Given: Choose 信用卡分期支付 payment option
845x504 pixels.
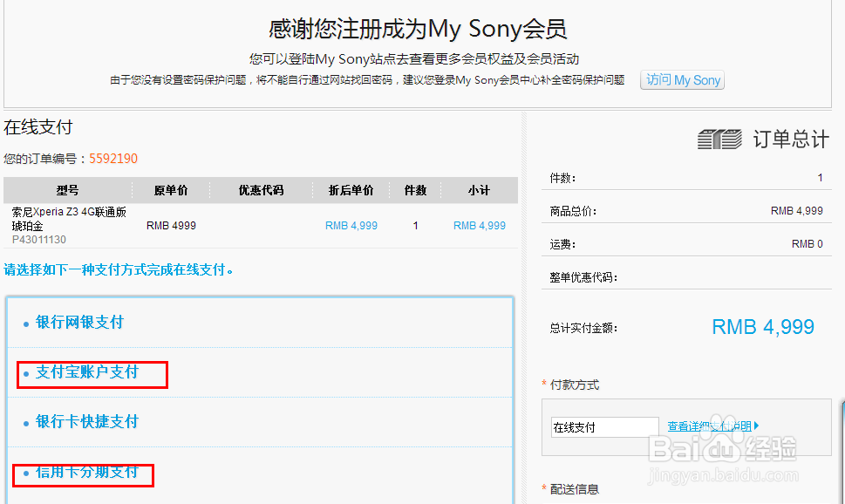Looking at the screenshot, I should pyautogui.click(x=87, y=473).
